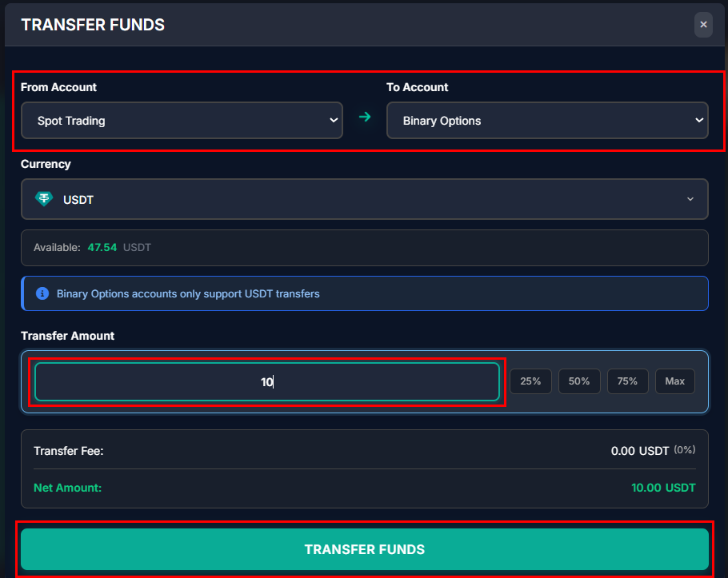This screenshot has width=728, height=578.
Task: Open the From Account Spot Trading dropdown
Action: (x=182, y=121)
